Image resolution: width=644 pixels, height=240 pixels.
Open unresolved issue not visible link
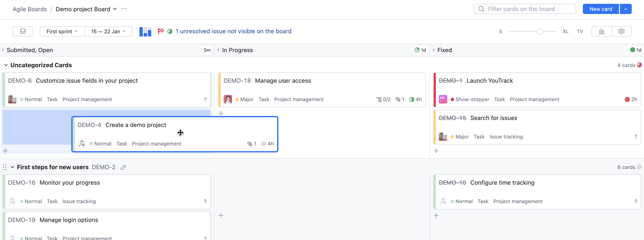point(233,31)
